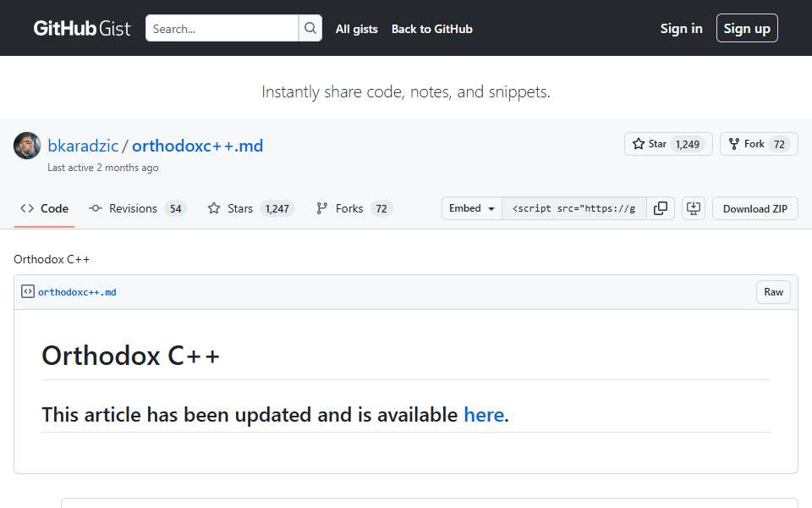
Task: Click the 1,247 stars count badge
Action: (x=277, y=209)
